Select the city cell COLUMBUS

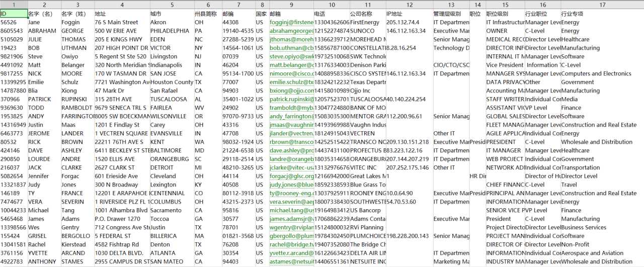pyautogui.click(x=172, y=202)
